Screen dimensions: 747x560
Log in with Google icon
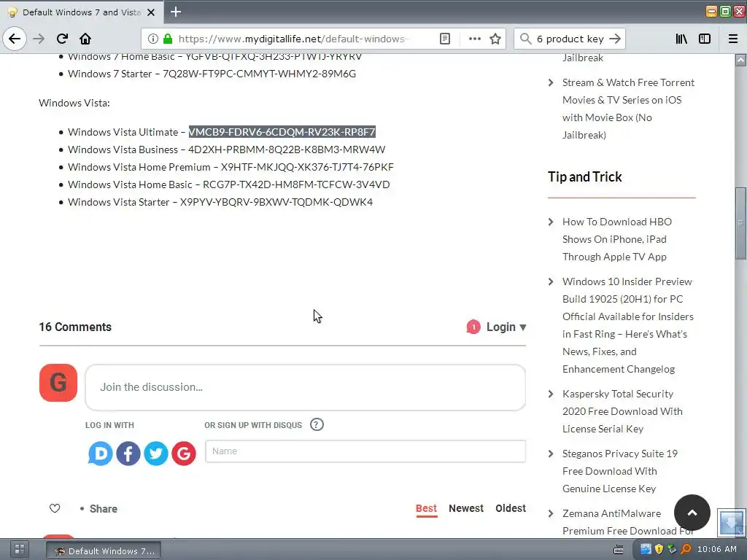click(x=184, y=454)
